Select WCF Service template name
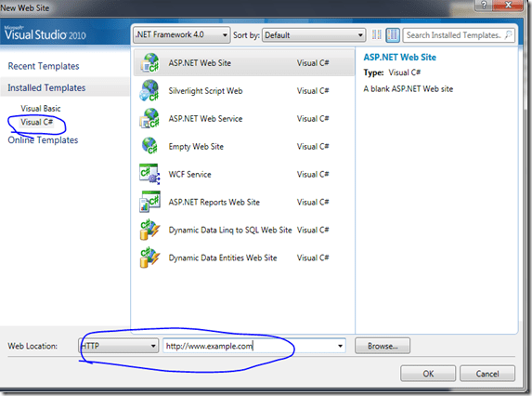532x396 pixels. tap(189, 174)
